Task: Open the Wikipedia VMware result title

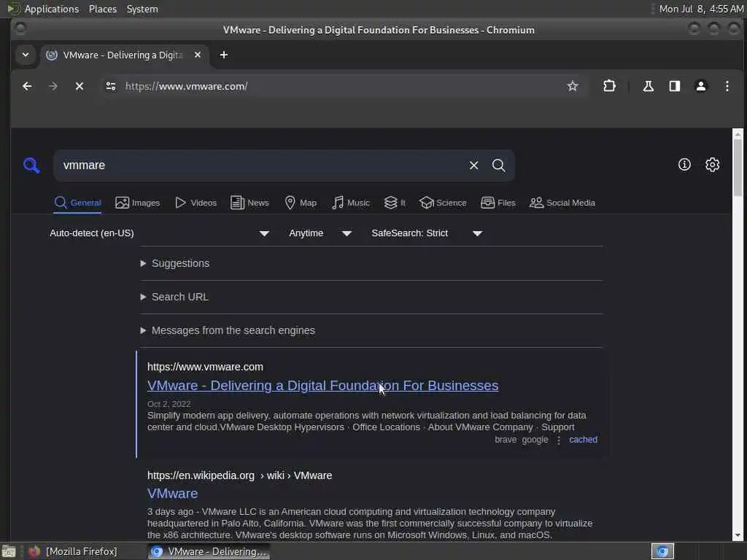Action: pos(172,494)
